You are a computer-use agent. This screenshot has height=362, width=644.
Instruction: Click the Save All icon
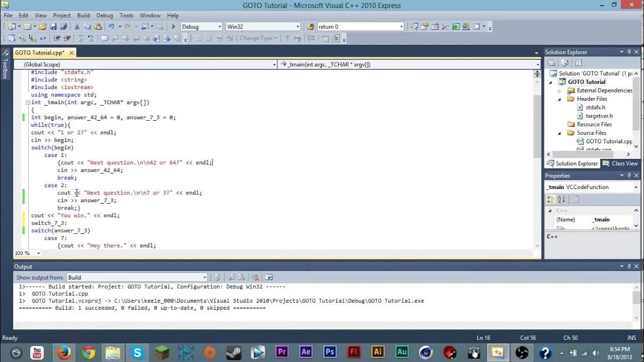click(x=64, y=27)
